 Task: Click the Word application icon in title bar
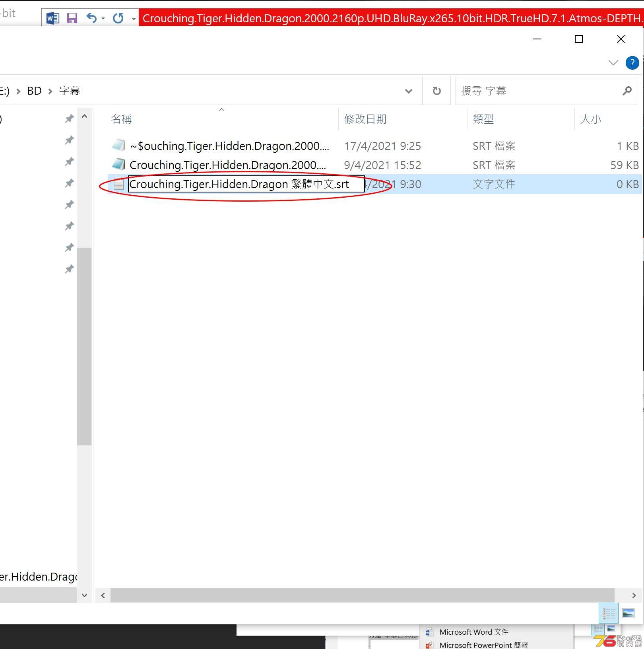(x=53, y=18)
